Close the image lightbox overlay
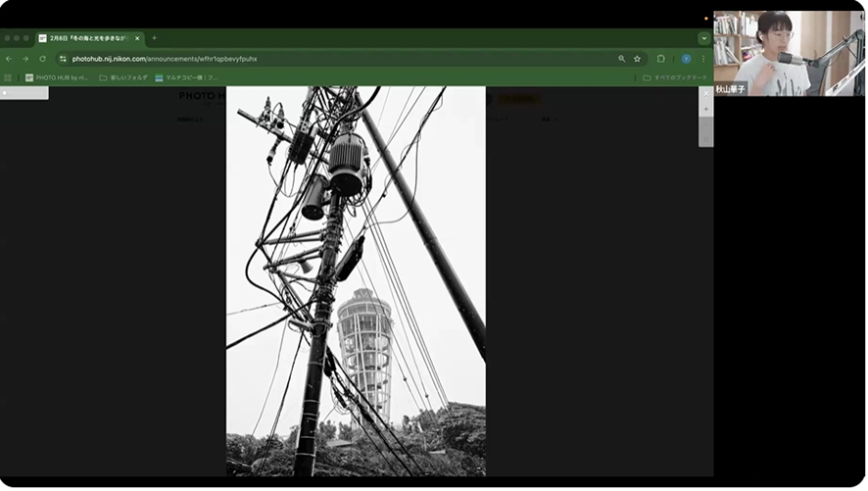The image size is (868, 491). (705, 93)
